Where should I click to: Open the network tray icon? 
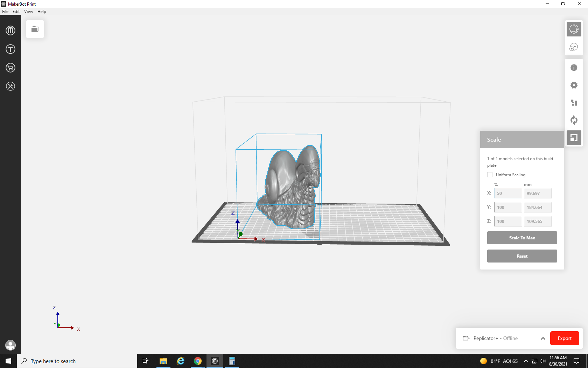pos(534,361)
